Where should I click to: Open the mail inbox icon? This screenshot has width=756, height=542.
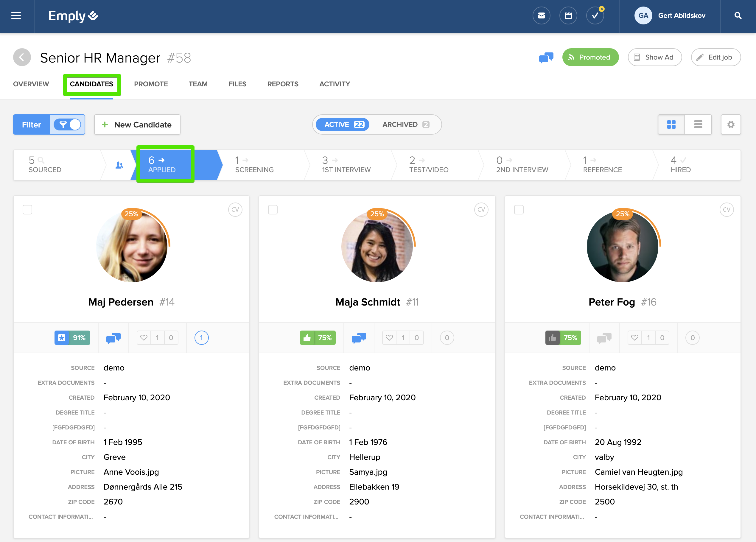[541, 16]
